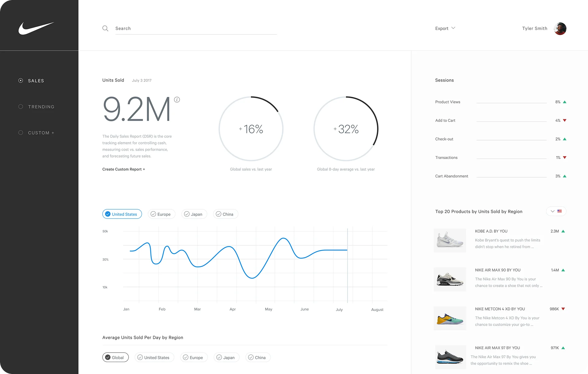The image size is (588, 374).
Task: Click the Tyler Smith user name
Action: (x=534, y=28)
